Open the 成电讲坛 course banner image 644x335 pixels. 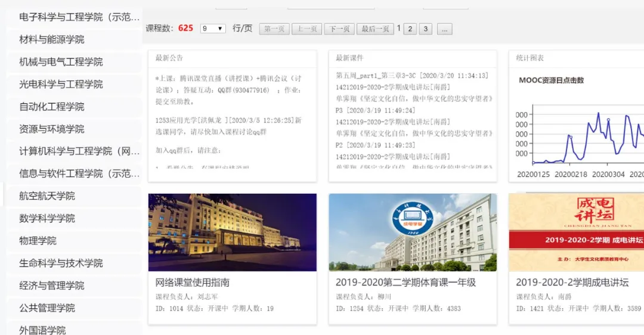coord(577,232)
